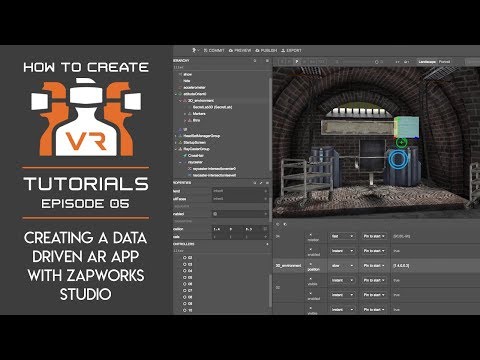Click the PREVIEW button
The width and height of the screenshot is (480, 360).
(240, 50)
